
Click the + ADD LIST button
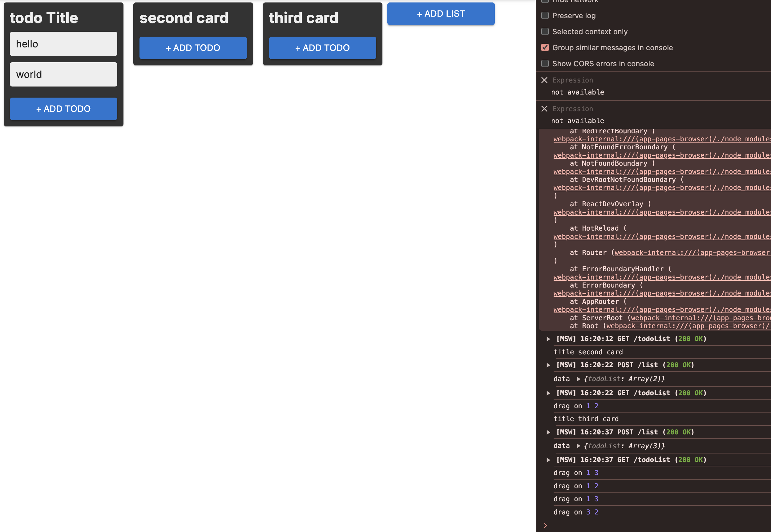coord(441,14)
